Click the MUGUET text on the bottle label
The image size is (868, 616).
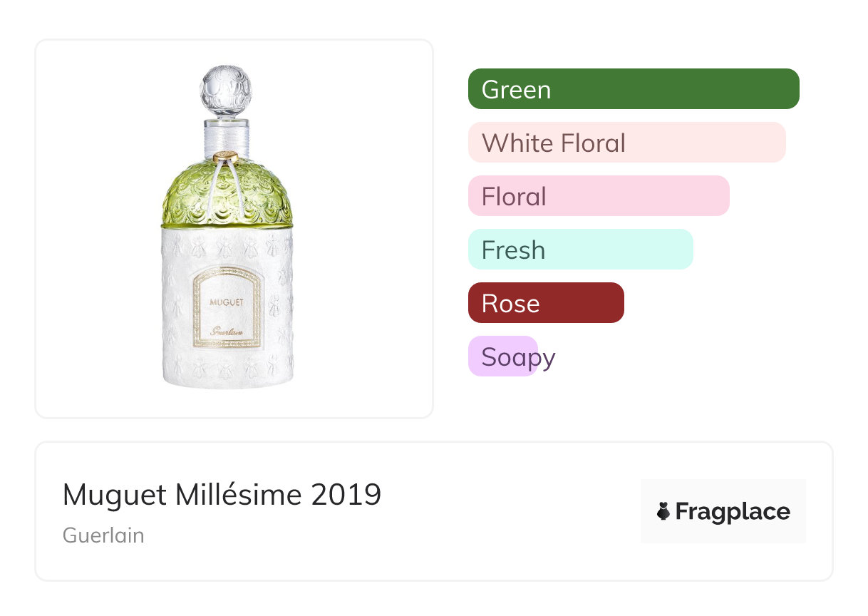coord(227,302)
